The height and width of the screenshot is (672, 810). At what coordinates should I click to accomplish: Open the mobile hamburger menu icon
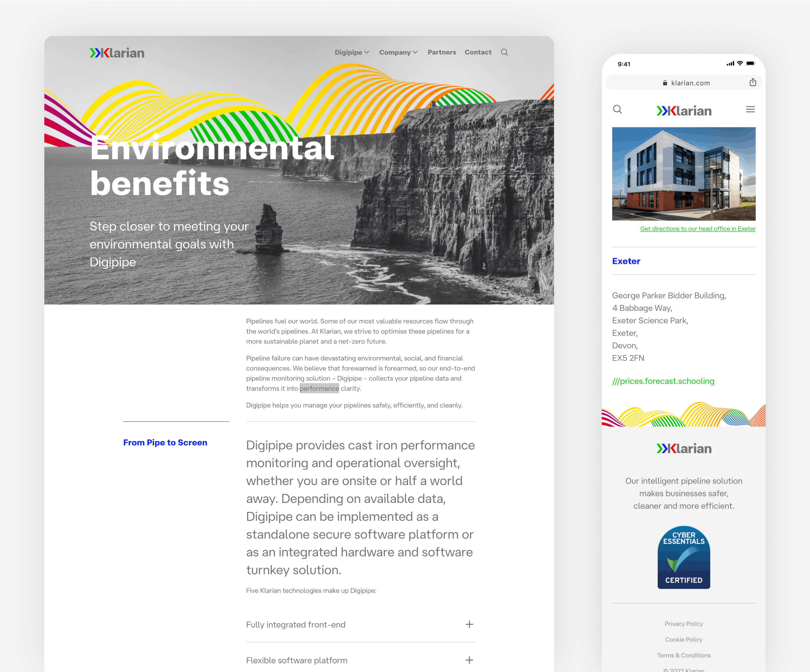750,110
